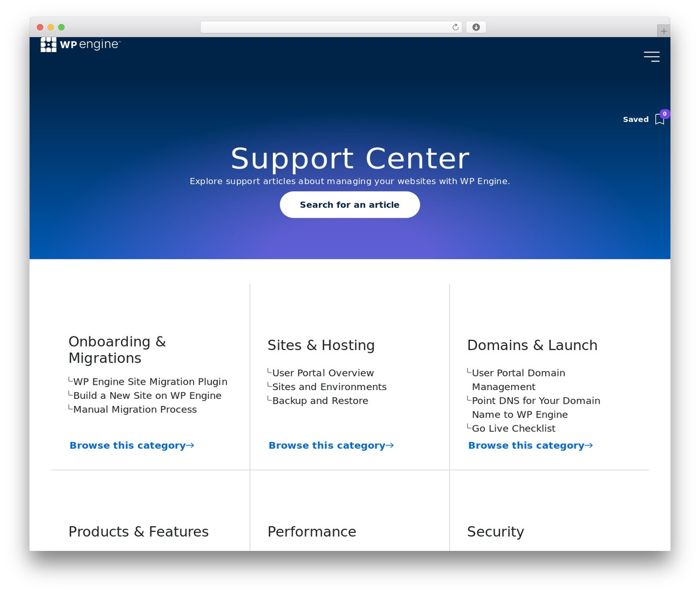The width and height of the screenshot is (700, 593).
Task: Open Build a New Site on WP Engine
Action: [x=148, y=396]
